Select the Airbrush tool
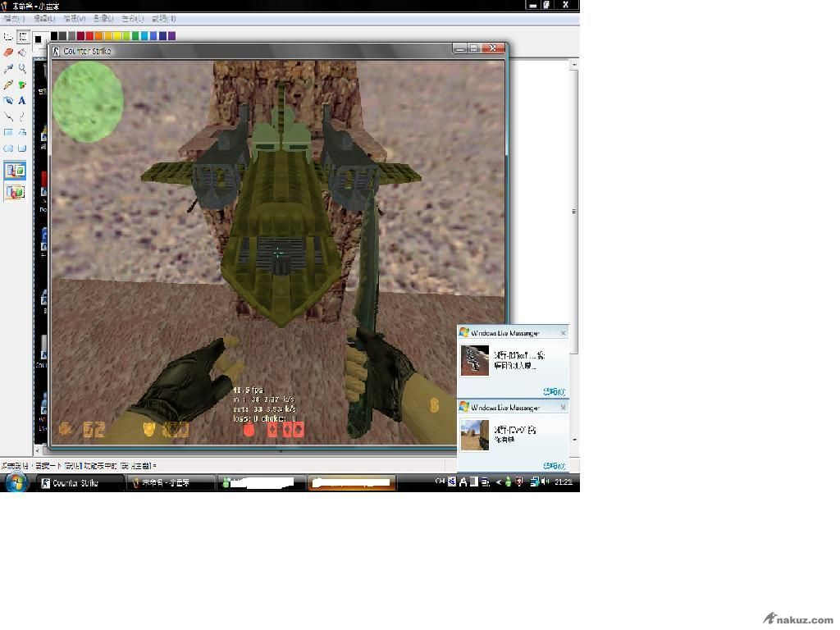 tap(8, 100)
